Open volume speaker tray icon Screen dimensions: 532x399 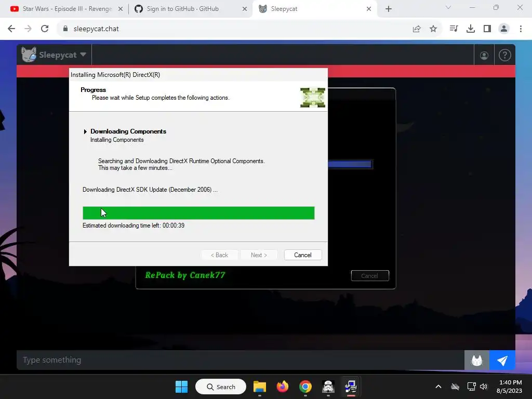pyautogui.click(x=484, y=387)
